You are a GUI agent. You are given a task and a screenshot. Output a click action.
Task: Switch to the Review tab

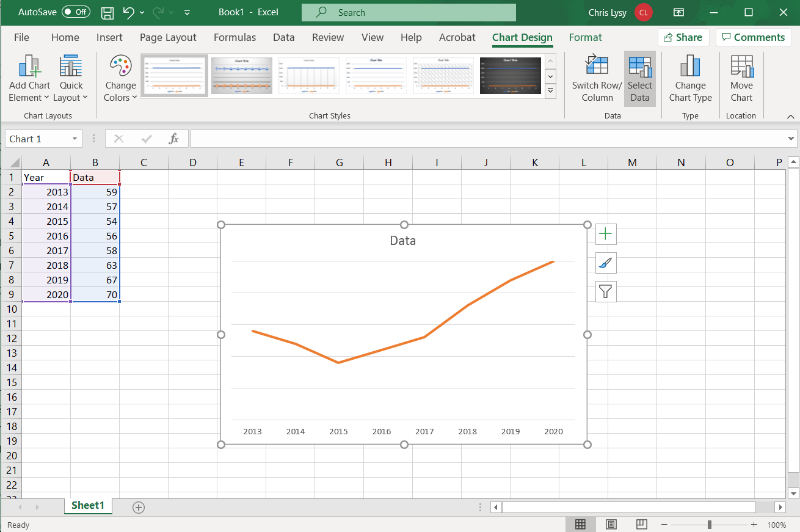pyautogui.click(x=328, y=37)
